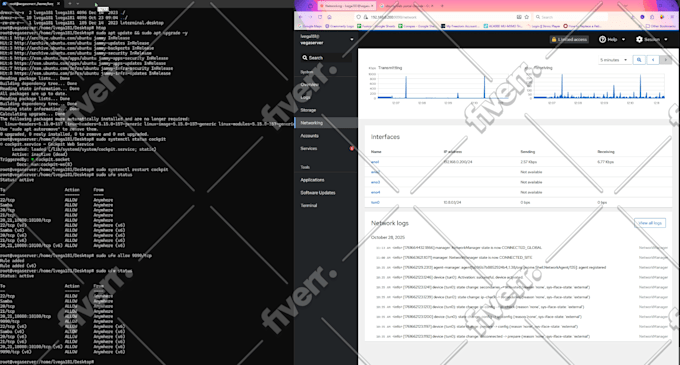
Task: Click the reader view icon in address bar
Action: 519,17
